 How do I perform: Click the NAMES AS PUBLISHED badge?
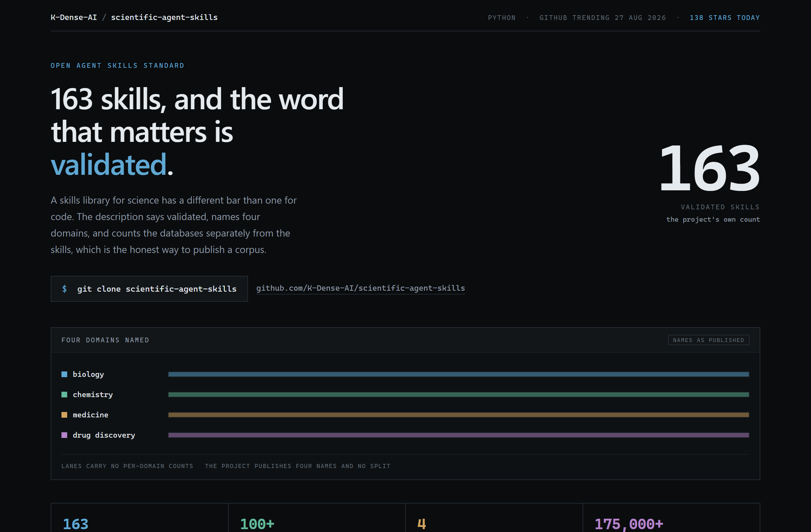[708, 340]
